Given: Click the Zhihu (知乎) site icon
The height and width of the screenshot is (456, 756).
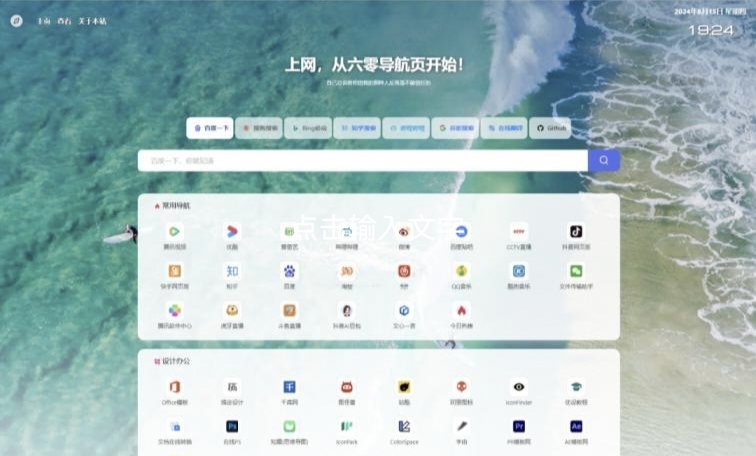Looking at the screenshot, I should pos(232,271).
